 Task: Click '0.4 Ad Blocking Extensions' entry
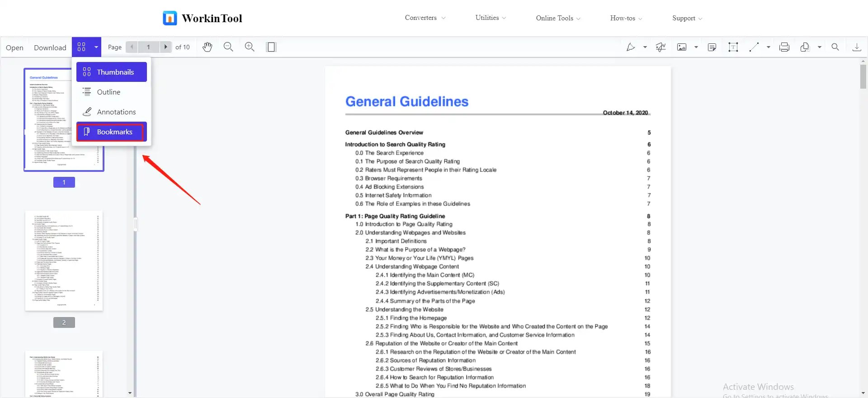389,187
